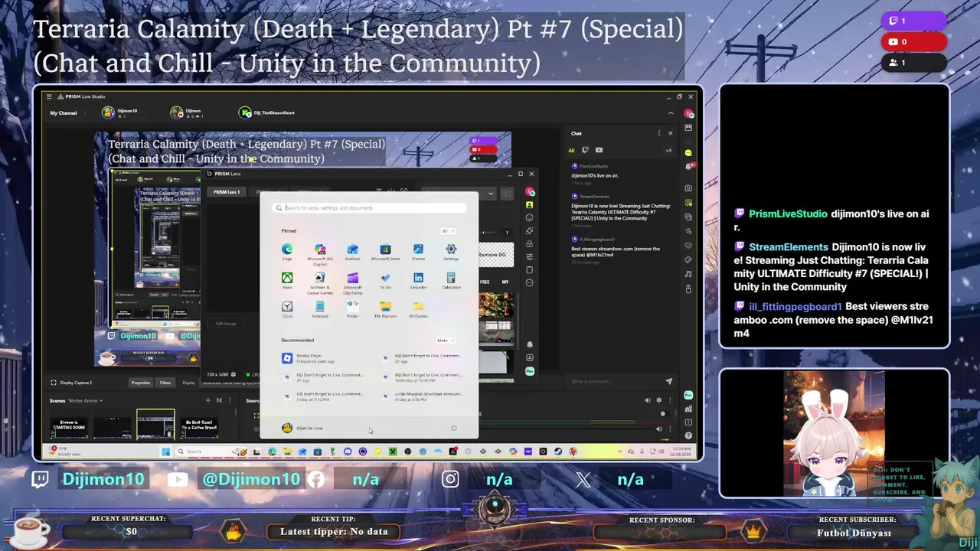Open camera icon in PRISM sidebar
This screenshot has width=980, height=551.
tap(689, 188)
